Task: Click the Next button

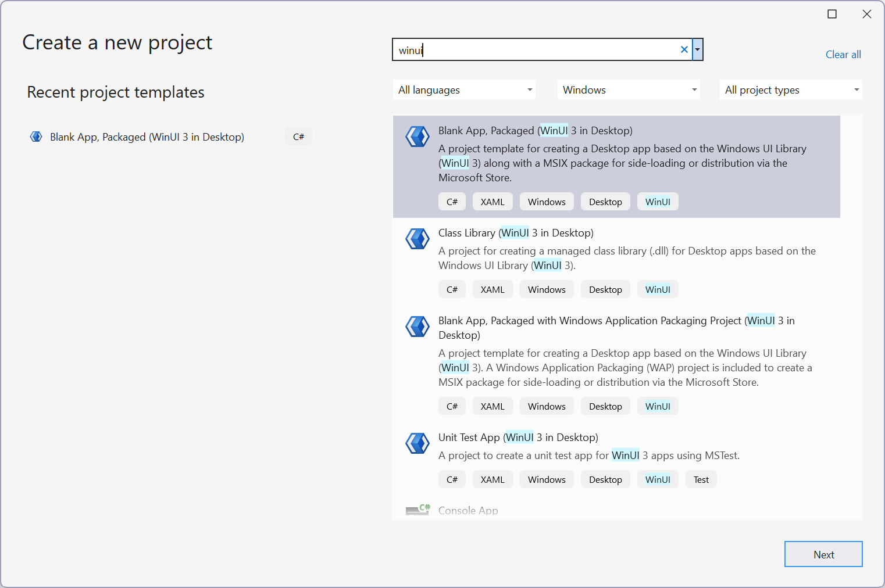Action: (x=823, y=554)
